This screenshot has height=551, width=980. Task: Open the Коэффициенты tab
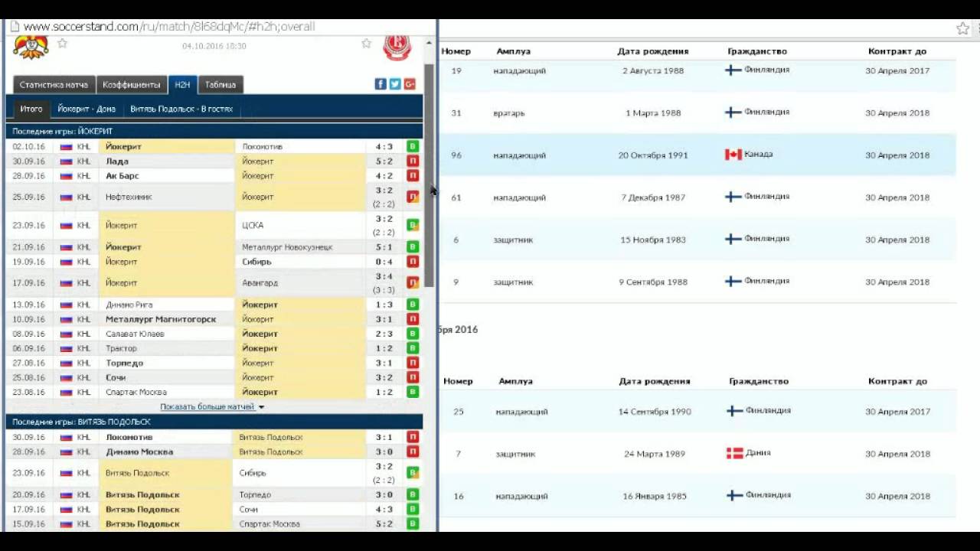pos(132,84)
